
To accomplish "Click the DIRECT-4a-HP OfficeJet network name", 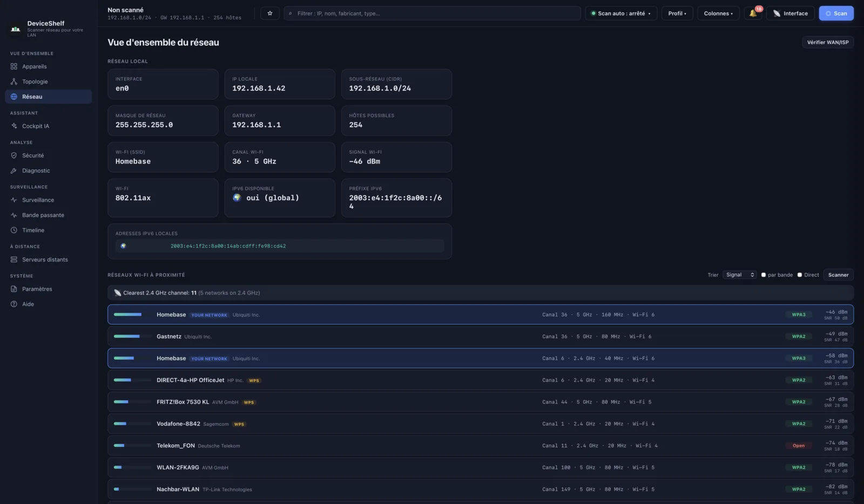I will click(x=190, y=380).
